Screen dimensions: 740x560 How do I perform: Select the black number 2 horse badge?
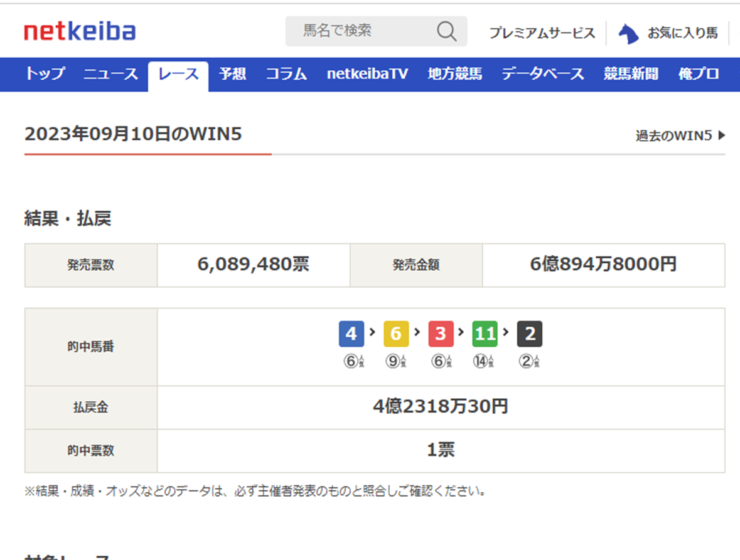pos(529,333)
